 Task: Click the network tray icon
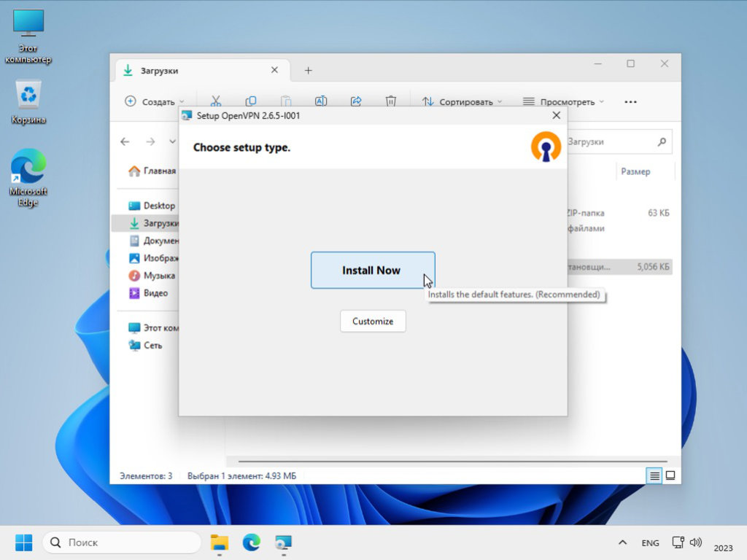click(678, 542)
